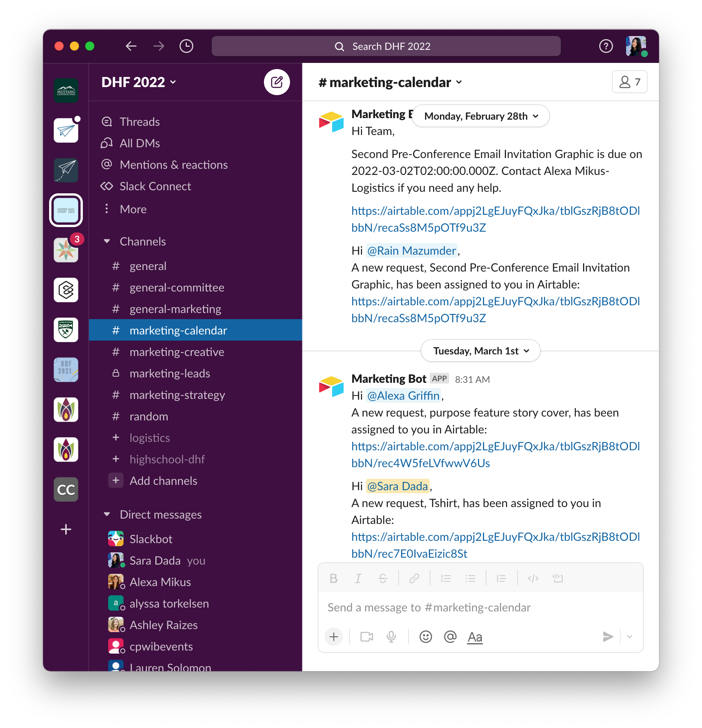The height and width of the screenshot is (728, 702).
Task: View the 7 channel members
Action: (629, 82)
